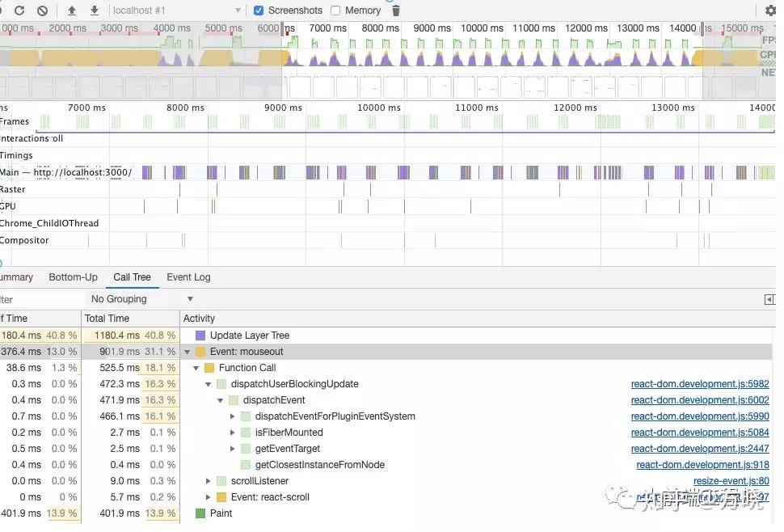This screenshot has width=784, height=532.
Task: Collapse dispatchUserBlockingUpdate tree node
Action: [208, 385]
